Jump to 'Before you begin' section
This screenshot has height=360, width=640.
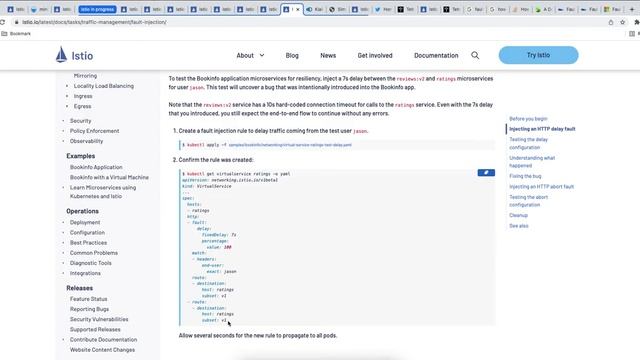[x=528, y=119]
